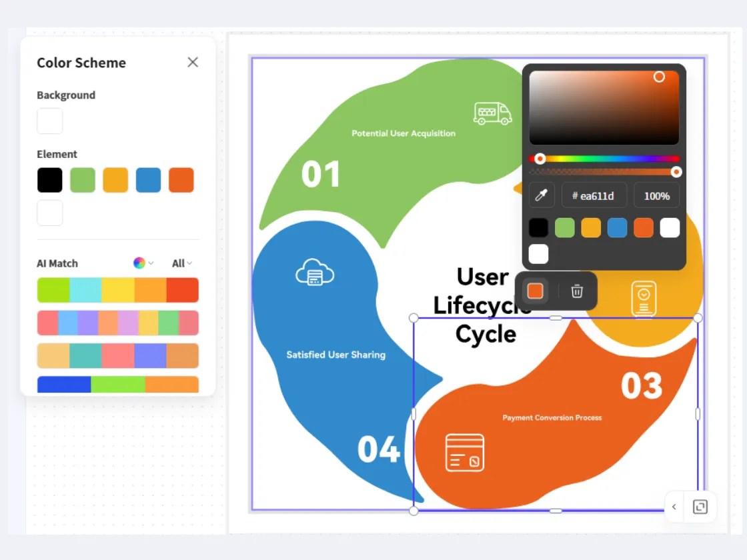Close the Color Scheme panel
The height and width of the screenshot is (560, 747).
pos(193,62)
